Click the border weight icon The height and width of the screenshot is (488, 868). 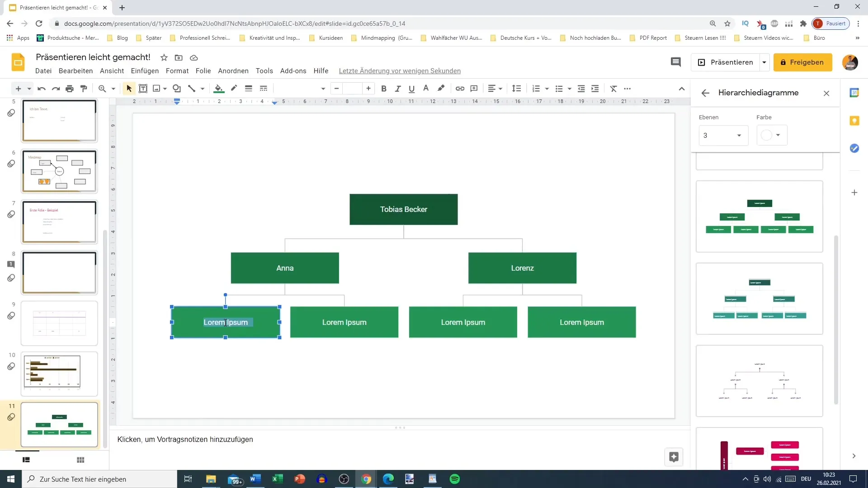[x=249, y=89]
